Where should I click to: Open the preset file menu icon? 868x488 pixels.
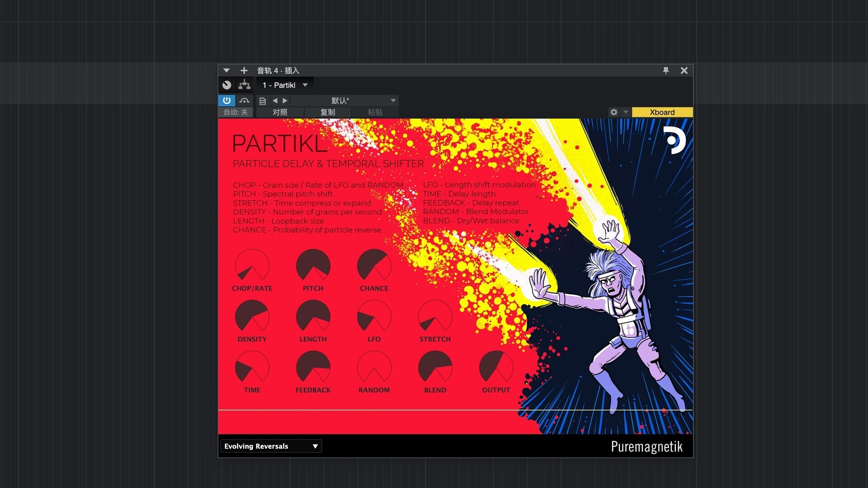(x=263, y=101)
